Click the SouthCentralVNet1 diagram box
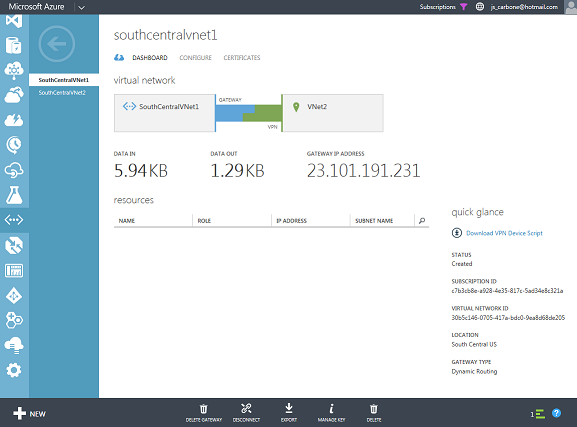 pos(164,113)
